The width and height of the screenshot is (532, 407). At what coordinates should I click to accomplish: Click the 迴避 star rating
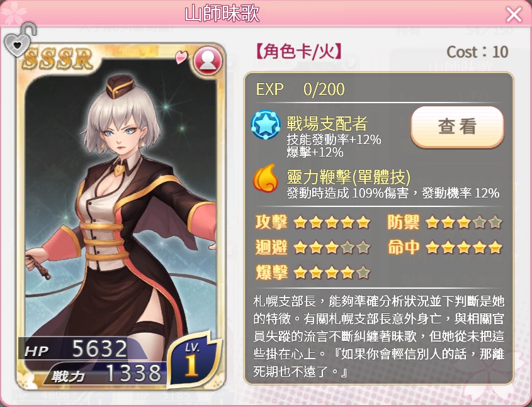332,248
